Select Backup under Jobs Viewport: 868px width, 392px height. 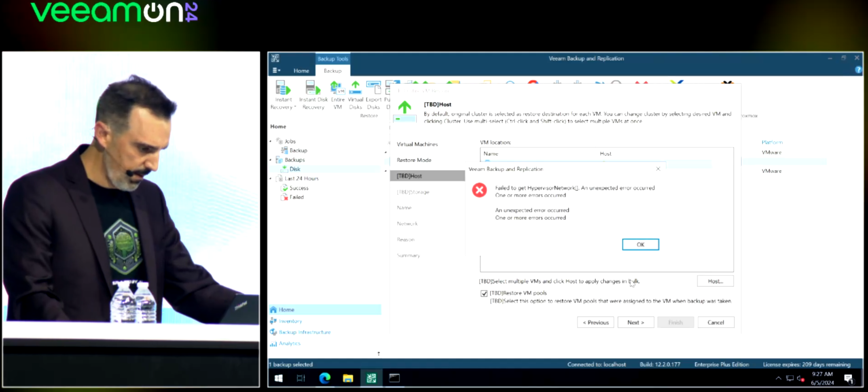click(x=298, y=150)
